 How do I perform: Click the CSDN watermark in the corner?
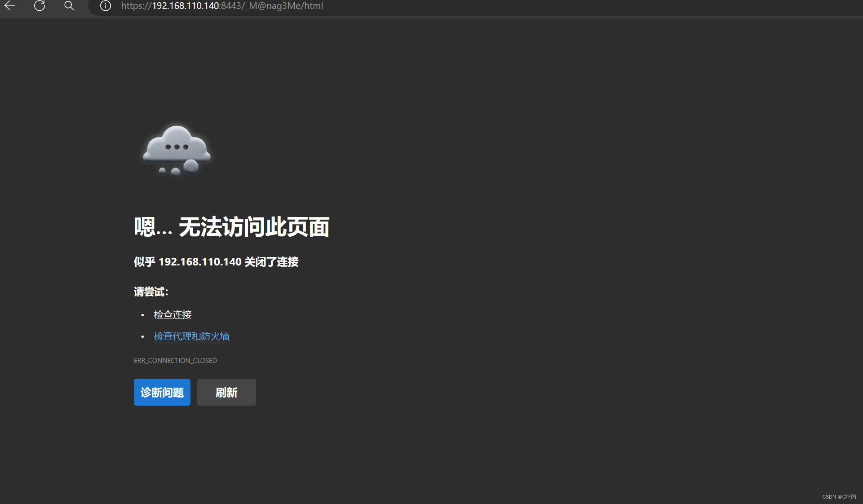[x=839, y=497]
